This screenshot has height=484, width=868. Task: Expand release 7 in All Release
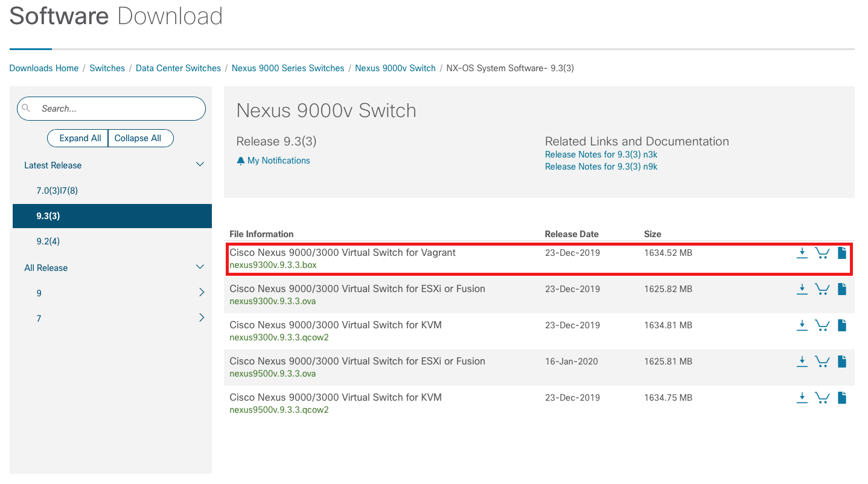(202, 318)
